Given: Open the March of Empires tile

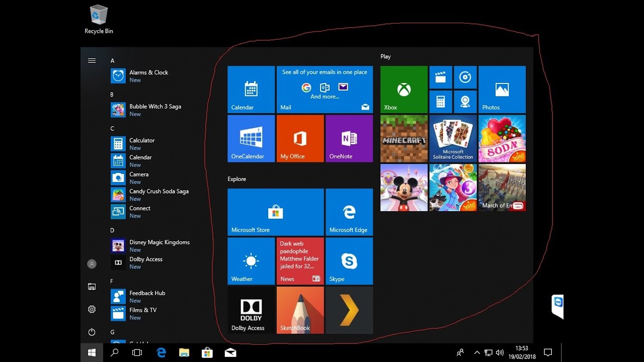Looking at the screenshot, I should click(x=502, y=188).
